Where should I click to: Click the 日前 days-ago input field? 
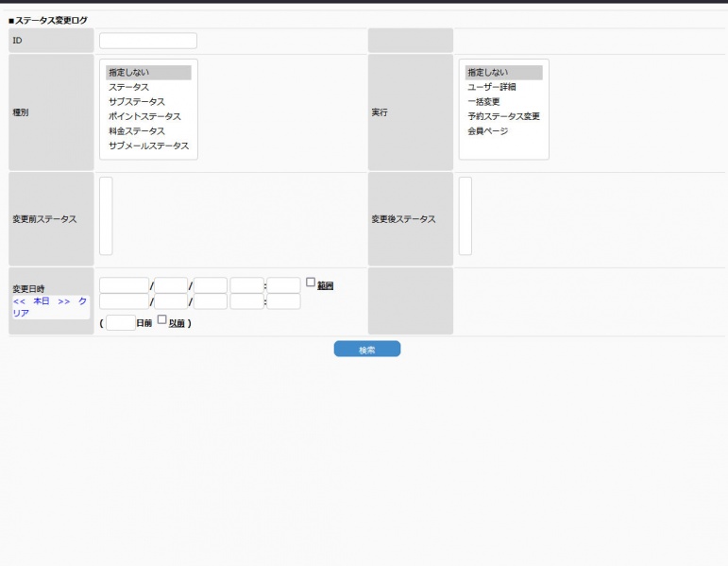click(120, 323)
